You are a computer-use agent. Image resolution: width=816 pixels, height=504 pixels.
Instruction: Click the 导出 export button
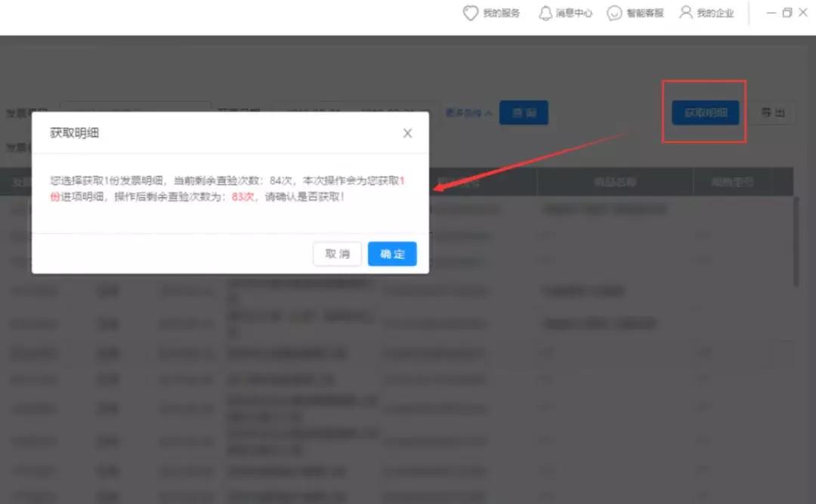[x=773, y=112]
